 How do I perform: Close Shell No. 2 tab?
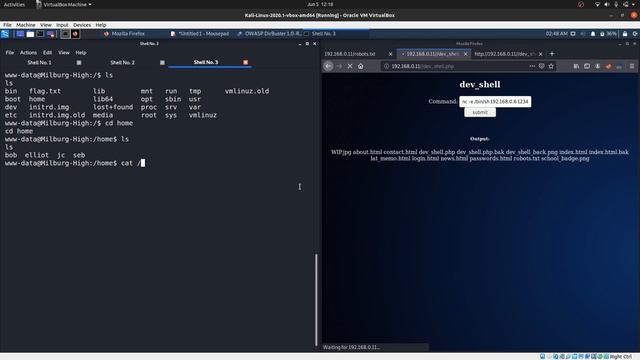click(162, 62)
